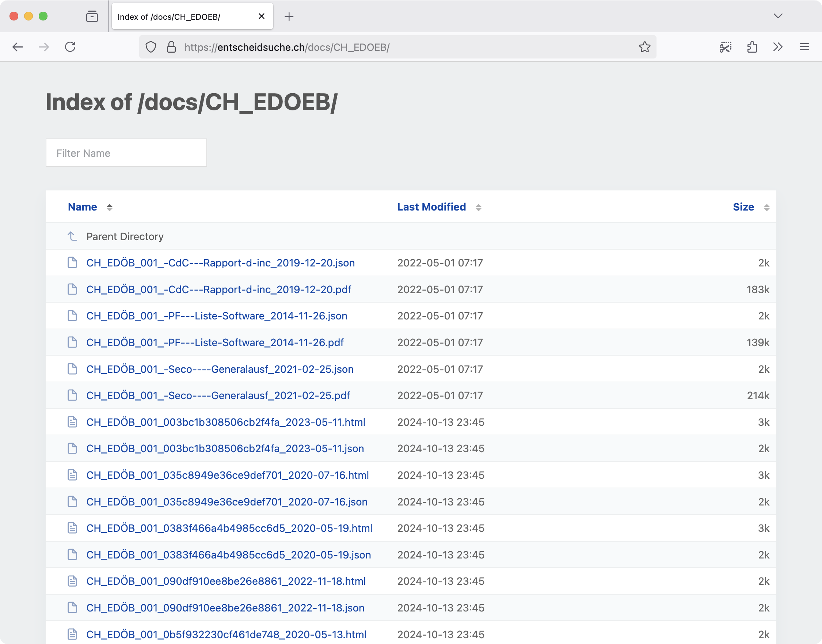
Task: Click the Filter Name input field
Action: 126,153
